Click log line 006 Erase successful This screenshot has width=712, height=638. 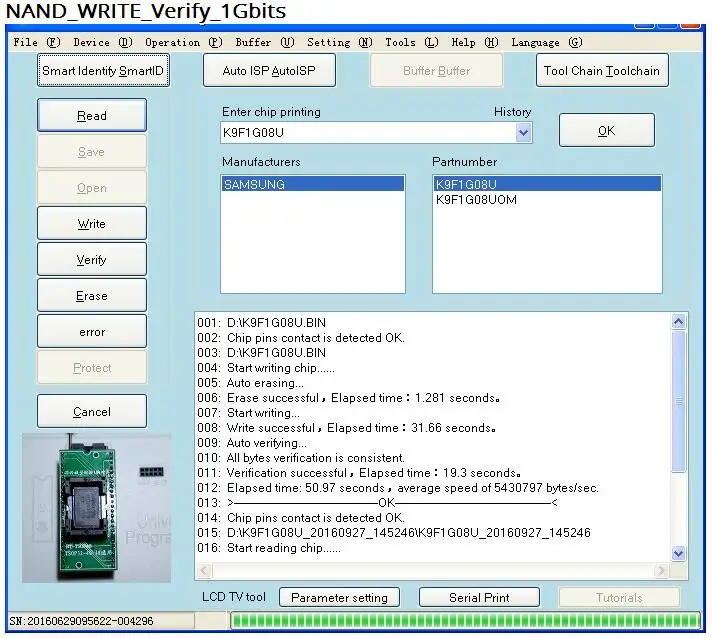point(349,397)
